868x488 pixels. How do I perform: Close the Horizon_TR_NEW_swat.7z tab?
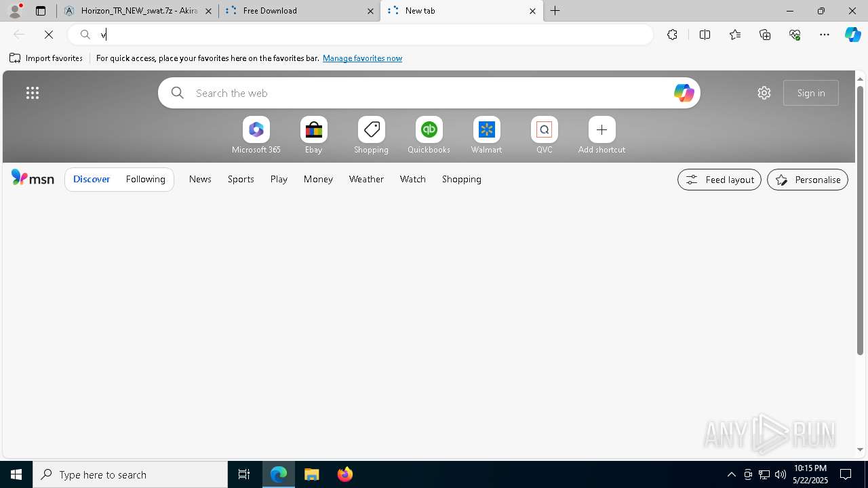(x=209, y=11)
